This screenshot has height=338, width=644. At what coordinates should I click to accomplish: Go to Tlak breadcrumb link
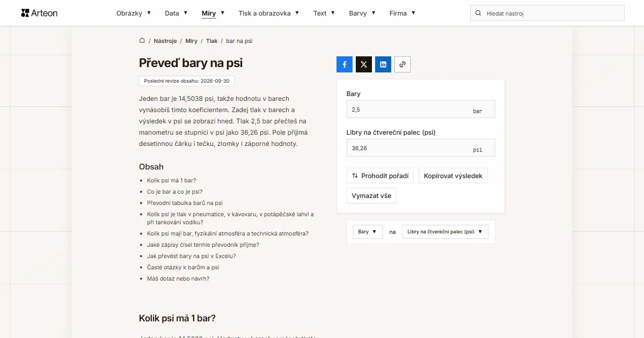[x=212, y=41]
